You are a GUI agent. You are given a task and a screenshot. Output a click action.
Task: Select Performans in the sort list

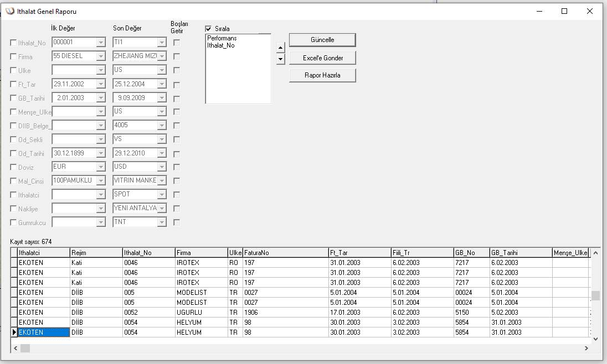tap(222, 38)
